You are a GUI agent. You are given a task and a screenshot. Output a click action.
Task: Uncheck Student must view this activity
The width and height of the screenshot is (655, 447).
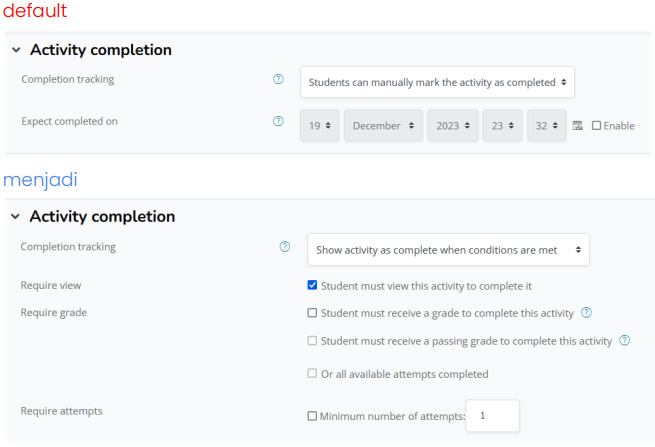point(313,286)
